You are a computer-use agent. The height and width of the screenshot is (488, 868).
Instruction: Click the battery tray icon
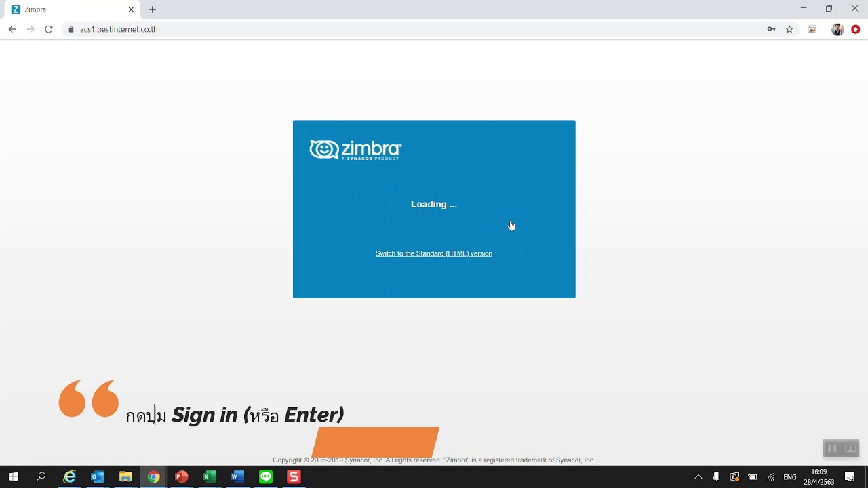753,477
